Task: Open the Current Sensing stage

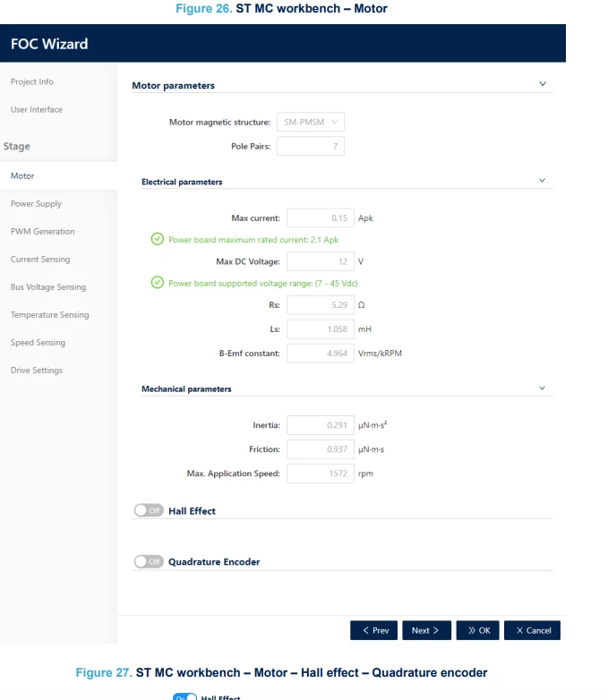Action: pyautogui.click(x=40, y=259)
